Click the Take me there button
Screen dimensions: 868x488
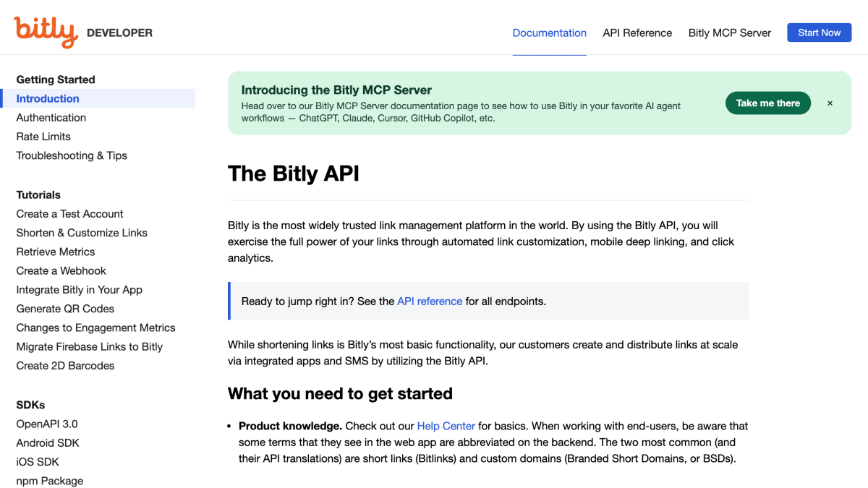767,103
